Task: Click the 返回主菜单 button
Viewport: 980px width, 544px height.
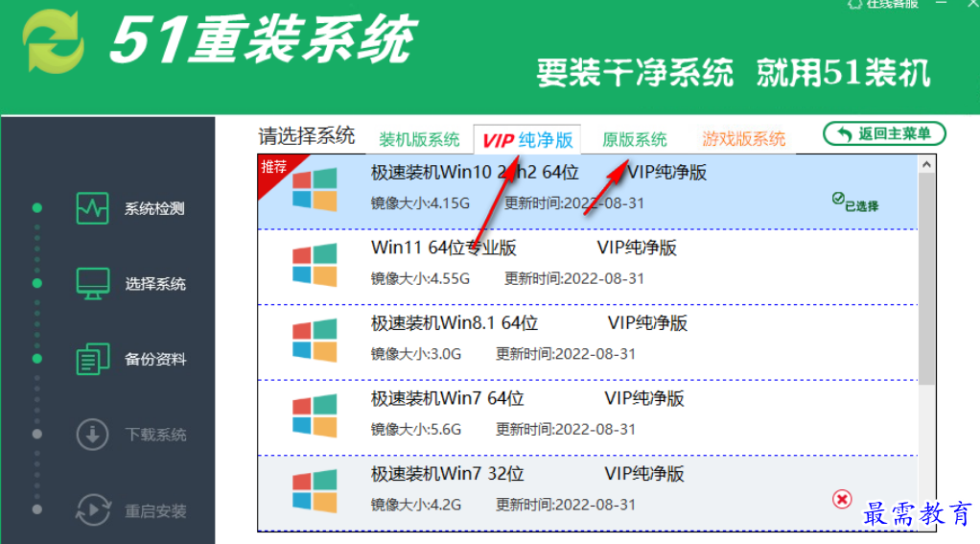Action: pyautogui.click(x=884, y=133)
